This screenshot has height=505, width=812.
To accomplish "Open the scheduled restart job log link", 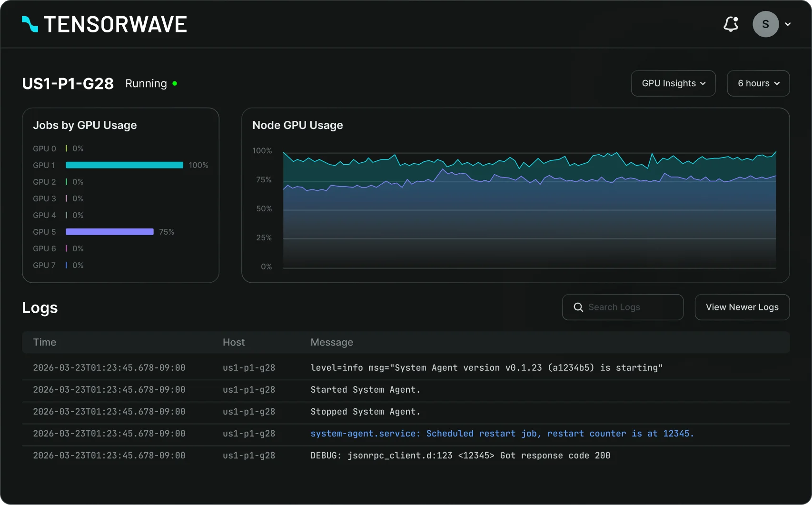I will [502, 434].
